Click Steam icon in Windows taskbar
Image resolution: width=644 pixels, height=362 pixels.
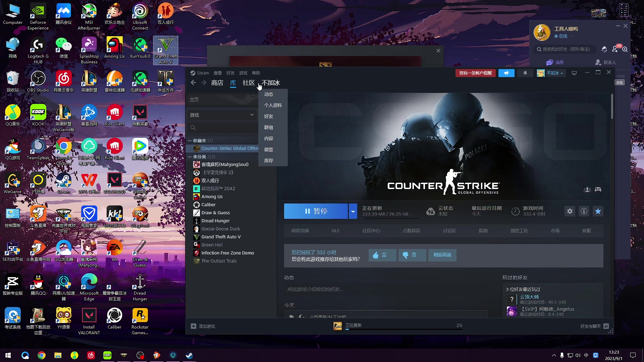coord(190,355)
